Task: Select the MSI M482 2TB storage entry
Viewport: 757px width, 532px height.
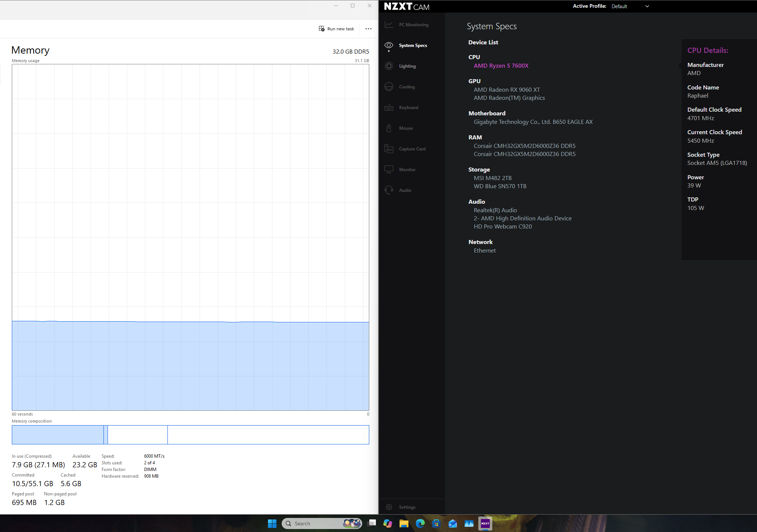Action: click(x=493, y=178)
